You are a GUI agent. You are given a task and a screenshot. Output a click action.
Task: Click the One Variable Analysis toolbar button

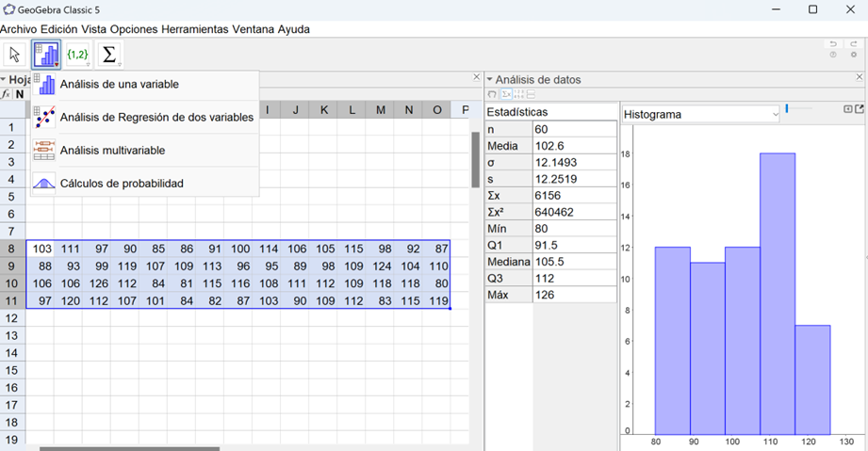(x=46, y=55)
